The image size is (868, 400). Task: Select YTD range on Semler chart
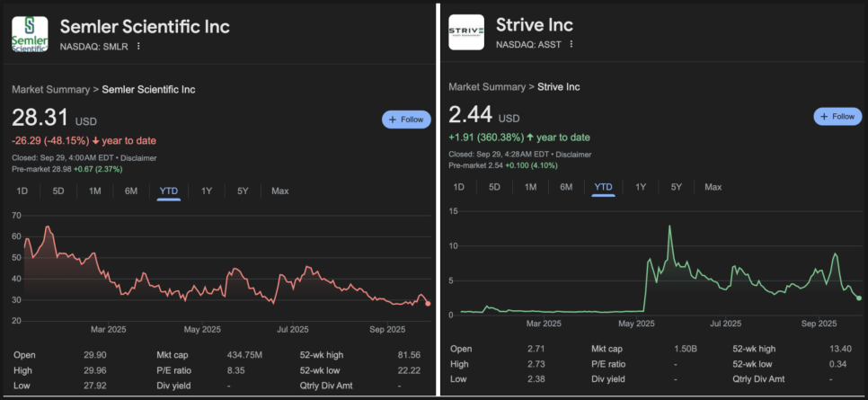coord(169,191)
